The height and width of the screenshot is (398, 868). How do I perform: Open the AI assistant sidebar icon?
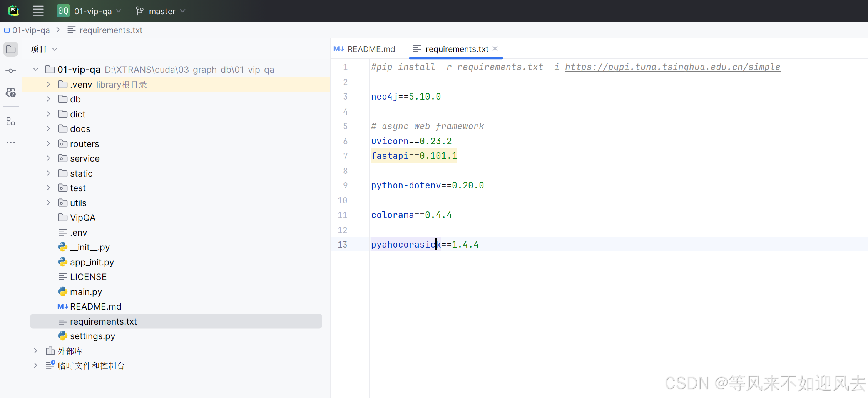click(11, 92)
